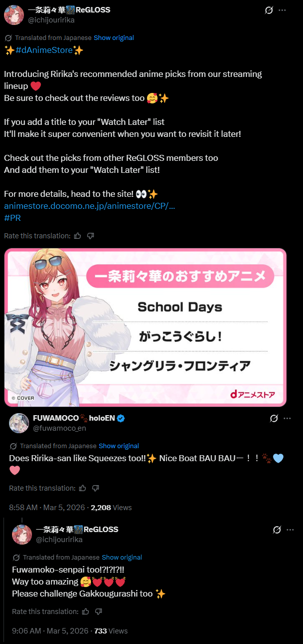Open the @fuwamoco_en handle
Image resolution: width=303 pixels, height=644 pixels.
59,428
